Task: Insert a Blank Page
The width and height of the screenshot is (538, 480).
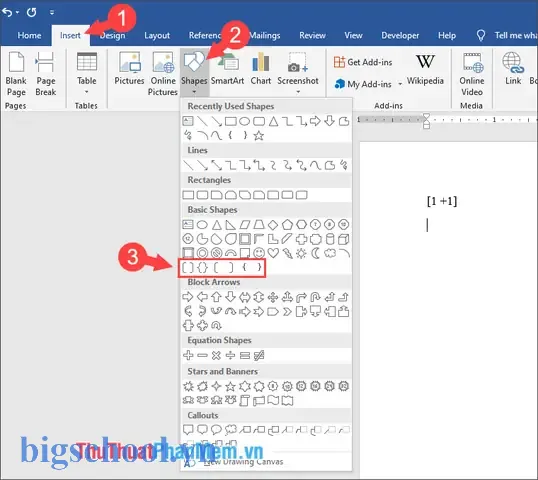Action: coord(16,74)
